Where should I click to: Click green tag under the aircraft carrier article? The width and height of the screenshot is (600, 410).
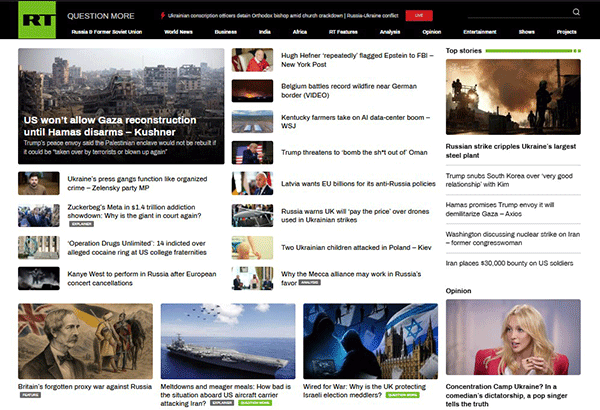(x=255, y=403)
